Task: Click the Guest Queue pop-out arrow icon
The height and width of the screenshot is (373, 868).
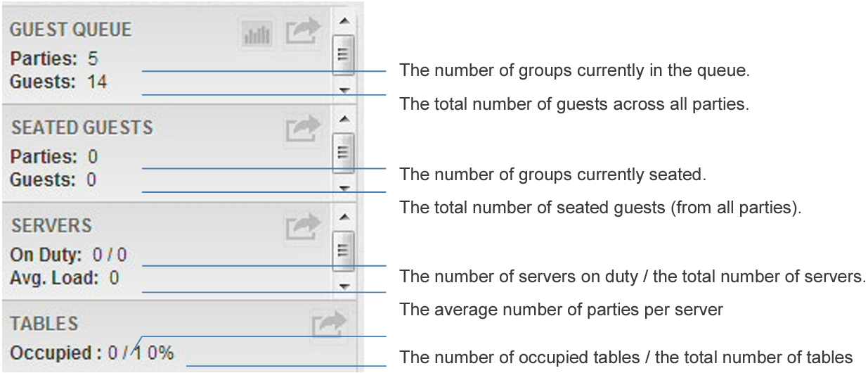Action: [302, 34]
